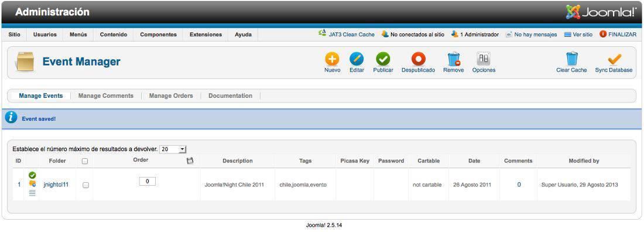Switch to Manage Orders tab
644x232 pixels.
point(171,96)
